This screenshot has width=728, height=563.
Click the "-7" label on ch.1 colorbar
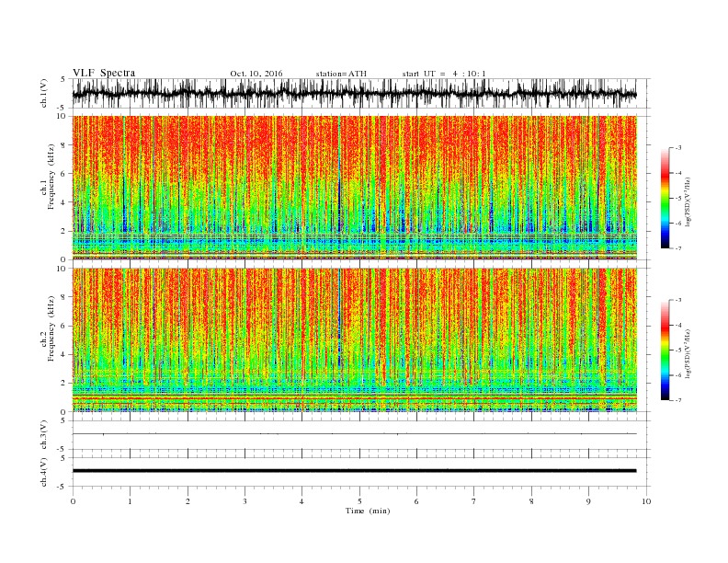coord(678,248)
